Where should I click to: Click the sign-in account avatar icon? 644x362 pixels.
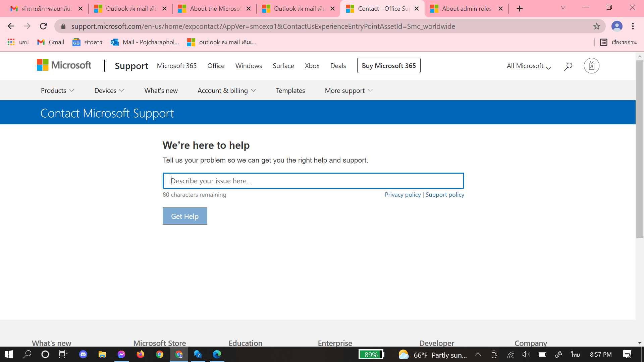click(591, 66)
